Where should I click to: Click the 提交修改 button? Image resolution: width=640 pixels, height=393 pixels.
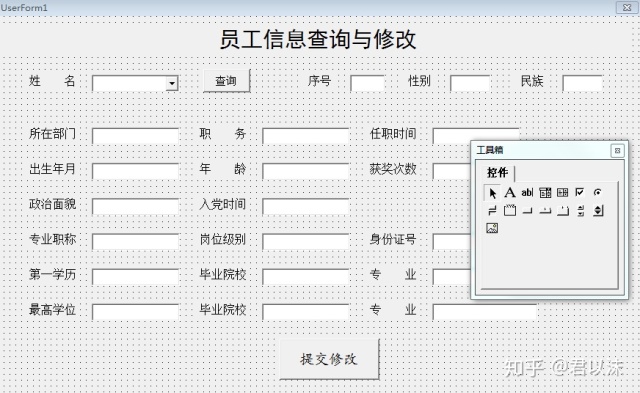[329, 359]
